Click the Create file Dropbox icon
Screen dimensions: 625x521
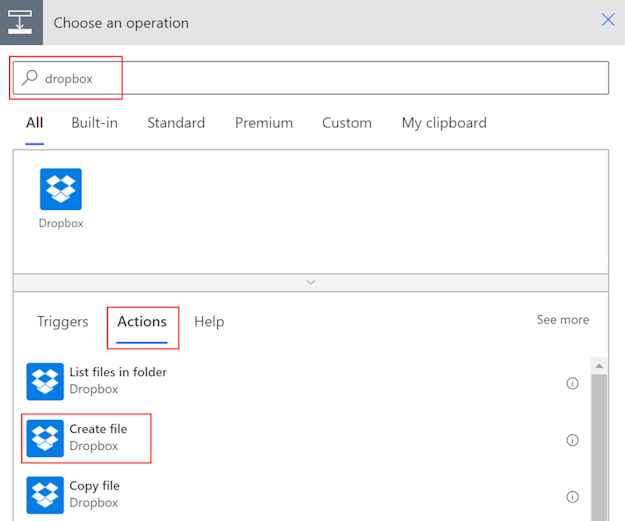45,438
